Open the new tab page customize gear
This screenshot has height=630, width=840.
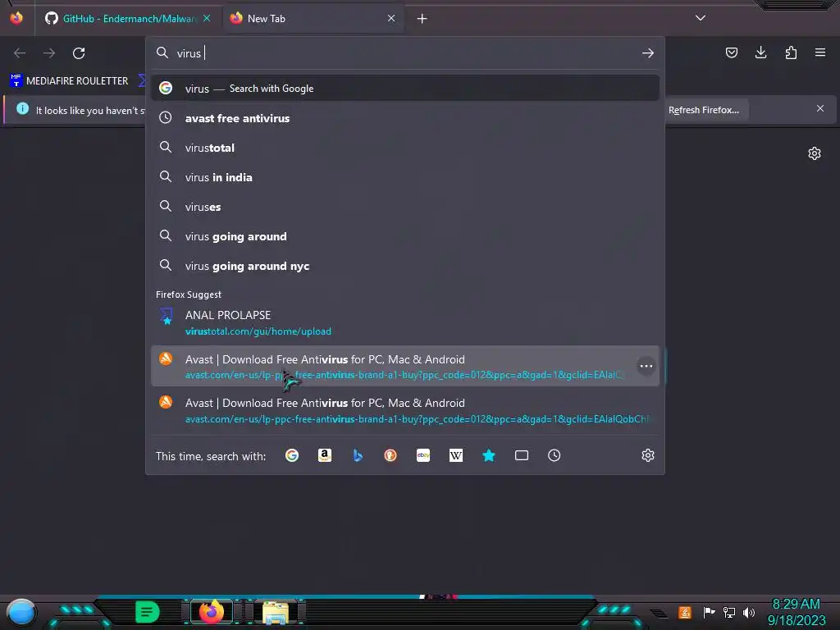tap(815, 153)
